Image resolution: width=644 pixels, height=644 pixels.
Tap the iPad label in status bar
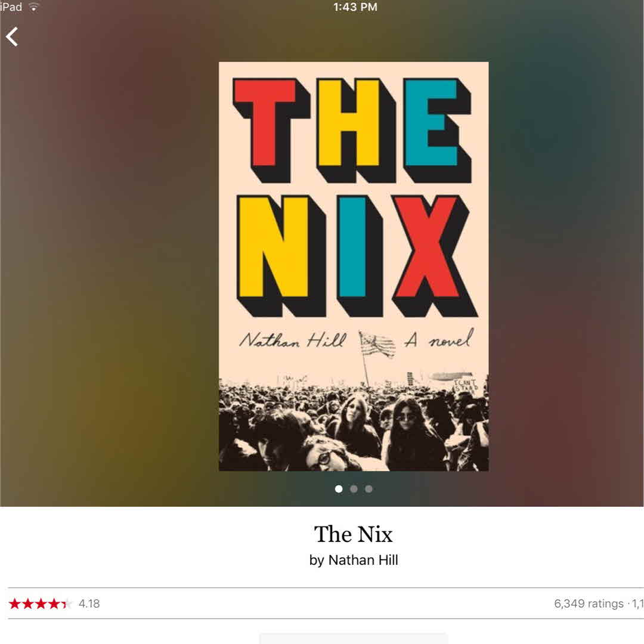[x=11, y=7]
